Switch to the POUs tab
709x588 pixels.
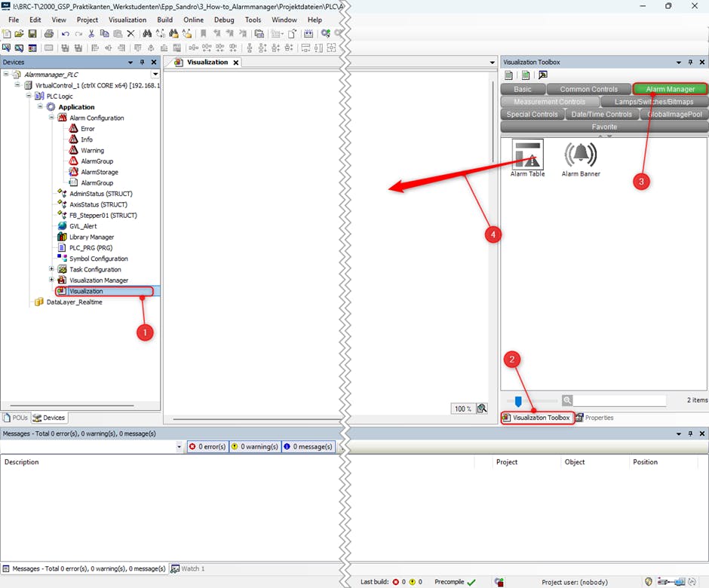click(17, 418)
